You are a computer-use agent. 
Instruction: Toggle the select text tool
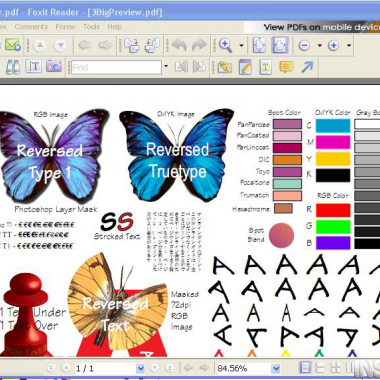click(33, 67)
